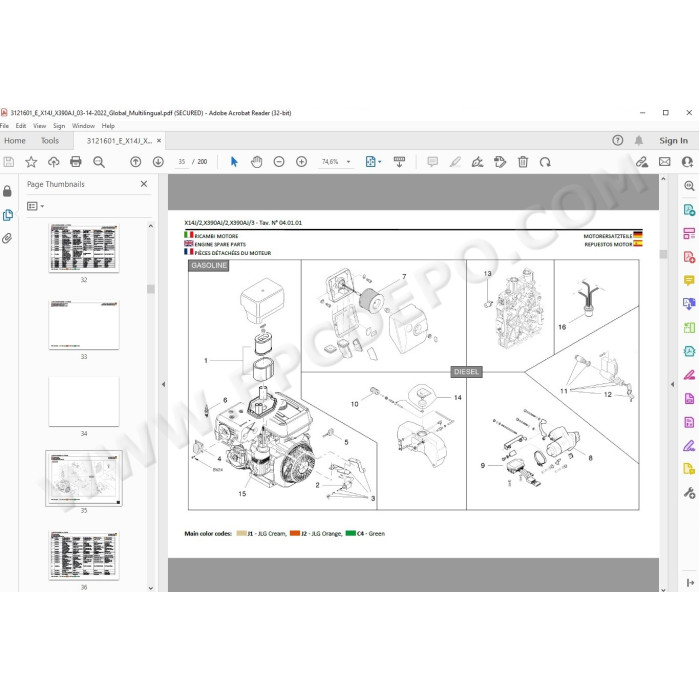This screenshot has height=700, width=700.
Task: Click the GASOLINE label in the diagram
Action: [209, 266]
